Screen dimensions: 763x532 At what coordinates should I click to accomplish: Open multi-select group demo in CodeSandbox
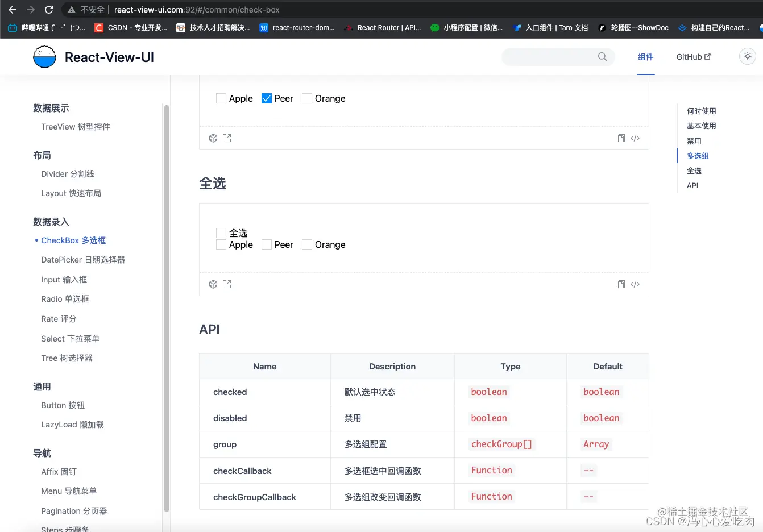tap(213, 138)
